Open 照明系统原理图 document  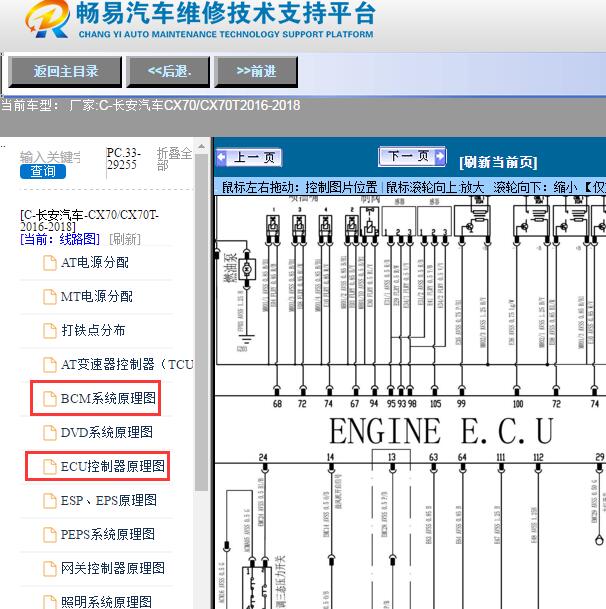click(106, 602)
